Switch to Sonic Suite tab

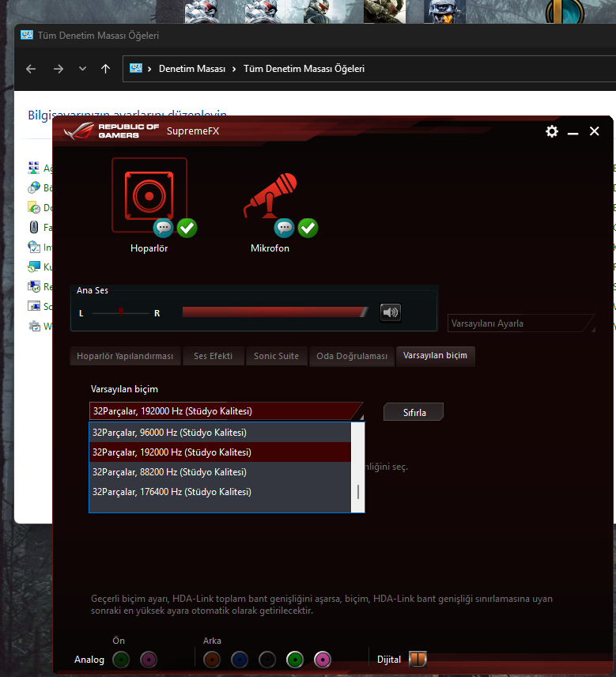pyautogui.click(x=276, y=356)
